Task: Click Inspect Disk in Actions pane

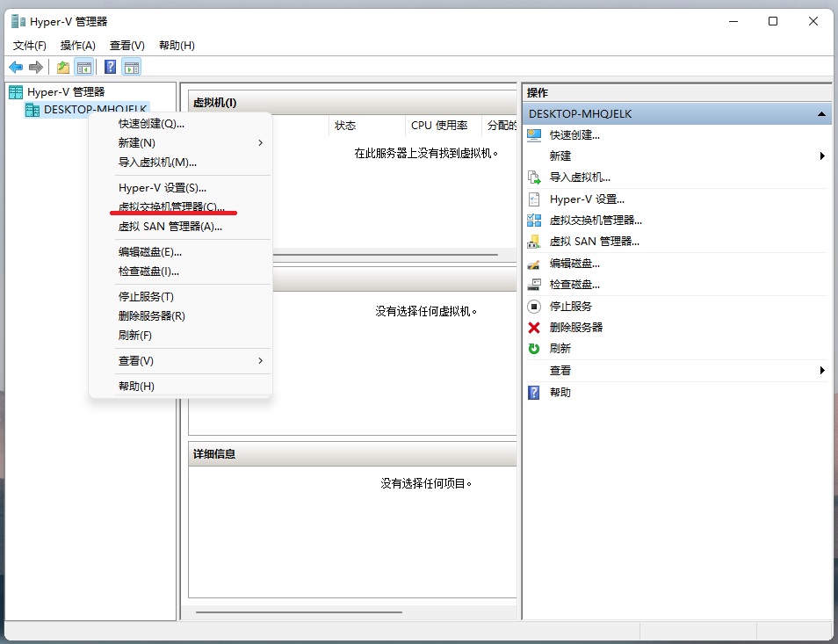Action: [x=575, y=285]
